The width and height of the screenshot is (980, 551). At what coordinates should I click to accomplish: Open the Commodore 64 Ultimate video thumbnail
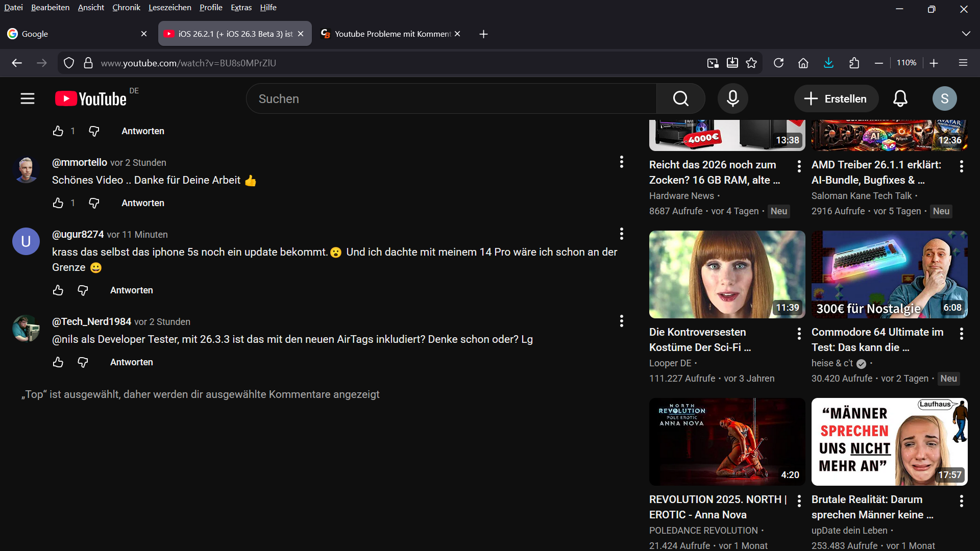[889, 274]
